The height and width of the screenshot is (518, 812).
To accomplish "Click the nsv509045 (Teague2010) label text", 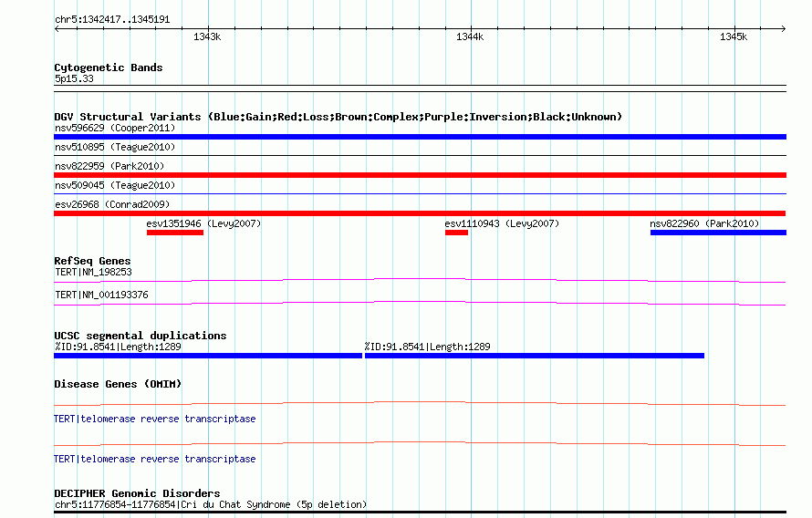I will (x=115, y=185).
